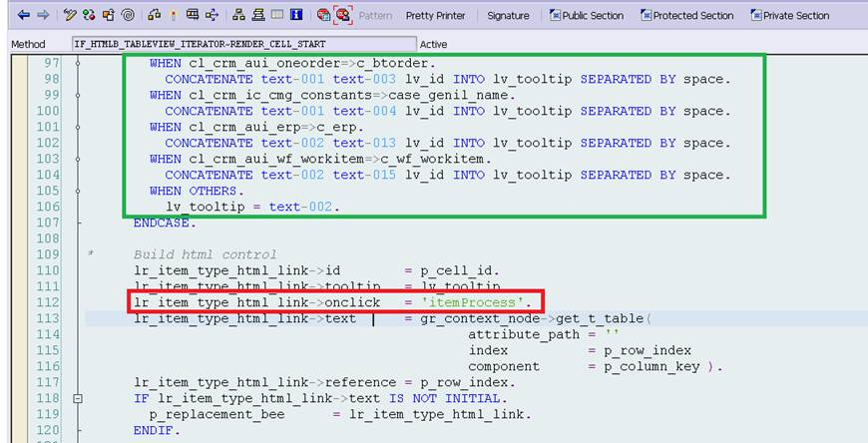Image resolution: width=868 pixels, height=443 pixels.
Task: Click text-002 on line 106
Action: [300, 207]
